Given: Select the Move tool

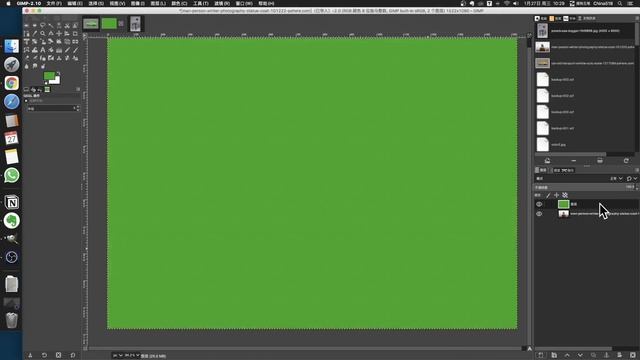Looking at the screenshot, I should 59,33.
